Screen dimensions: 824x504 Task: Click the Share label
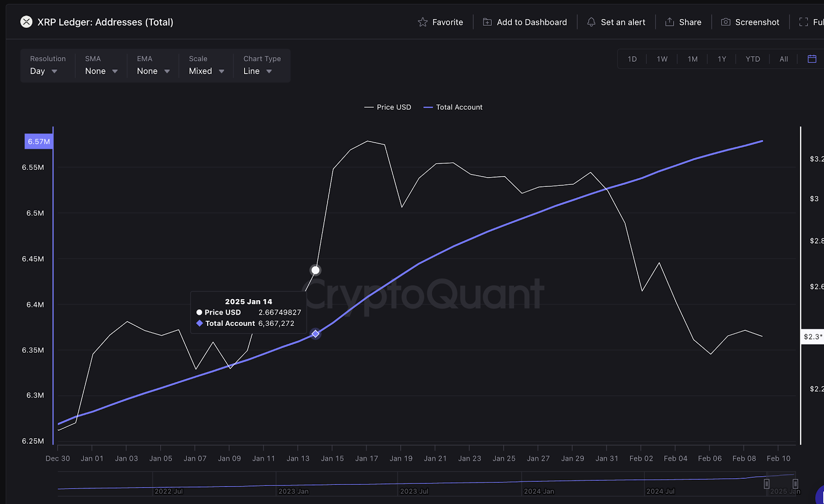(x=690, y=22)
